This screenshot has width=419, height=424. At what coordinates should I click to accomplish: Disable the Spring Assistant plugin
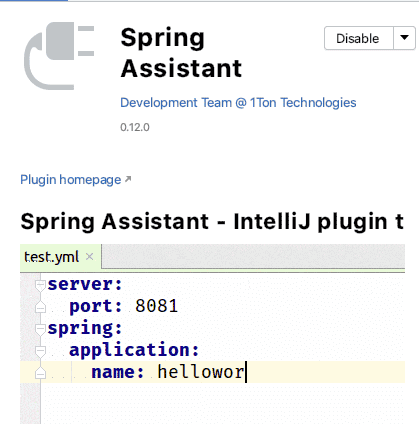(x=359, y=38)
